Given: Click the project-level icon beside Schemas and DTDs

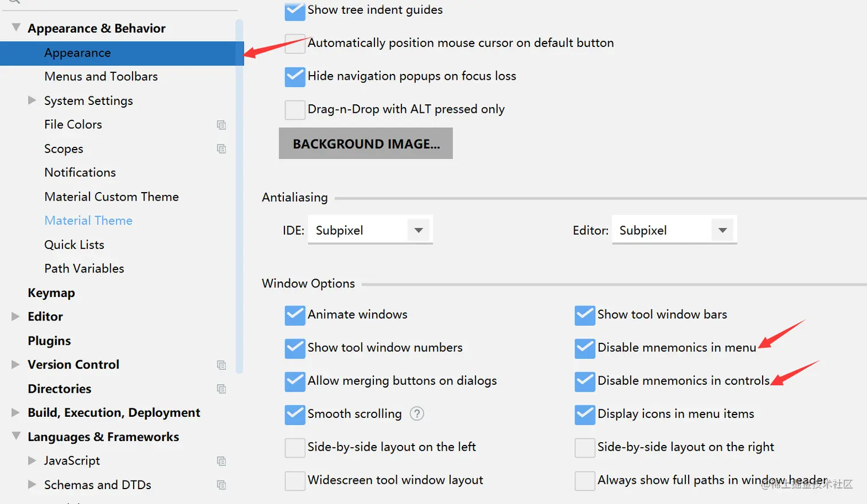Looking at the screenshot, I should click(221, 485).
